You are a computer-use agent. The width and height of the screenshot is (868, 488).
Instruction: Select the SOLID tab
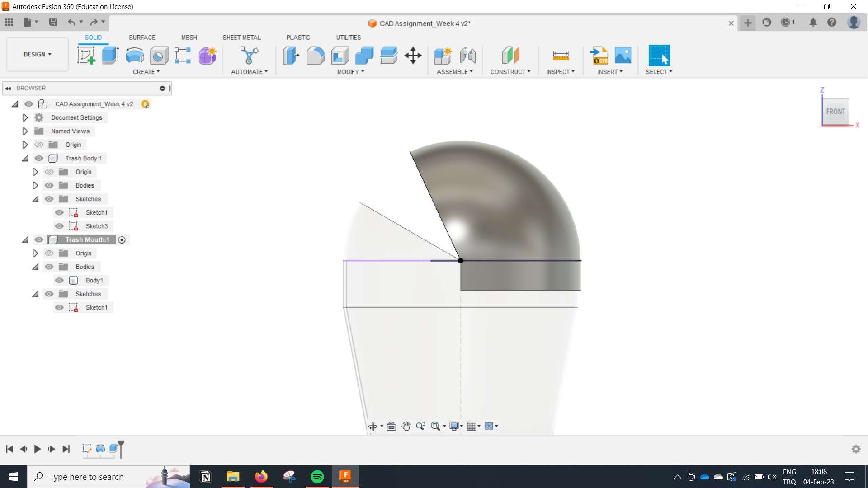(x=93, y=38)
